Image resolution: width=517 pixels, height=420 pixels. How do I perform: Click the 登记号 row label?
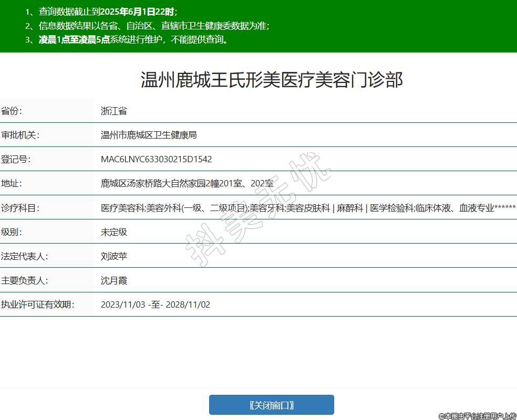(16, 159)
